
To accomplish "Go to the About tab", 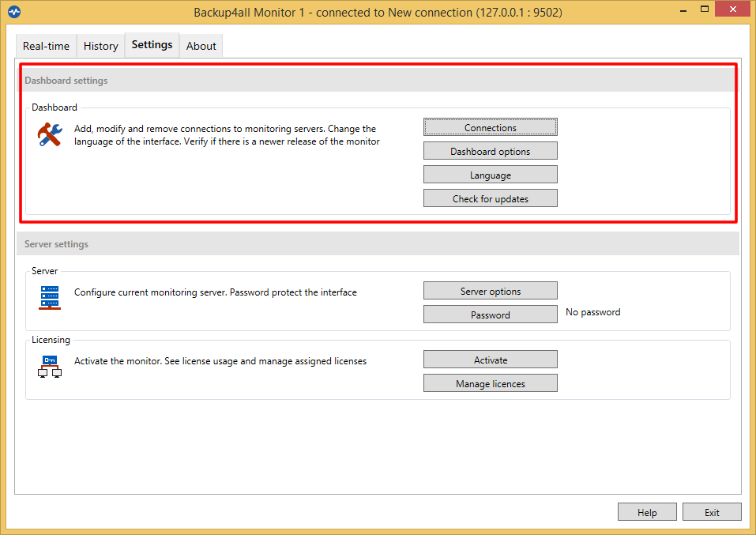I will [201, 46].
